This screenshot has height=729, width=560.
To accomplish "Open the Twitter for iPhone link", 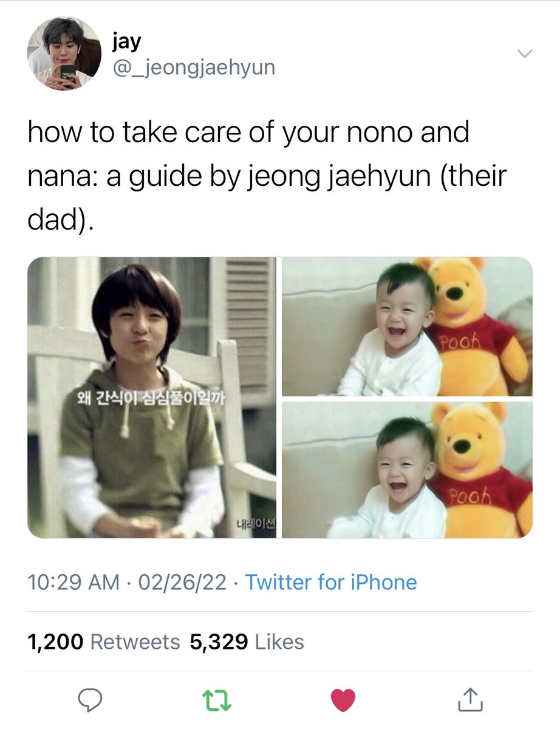I will point(331,583).
